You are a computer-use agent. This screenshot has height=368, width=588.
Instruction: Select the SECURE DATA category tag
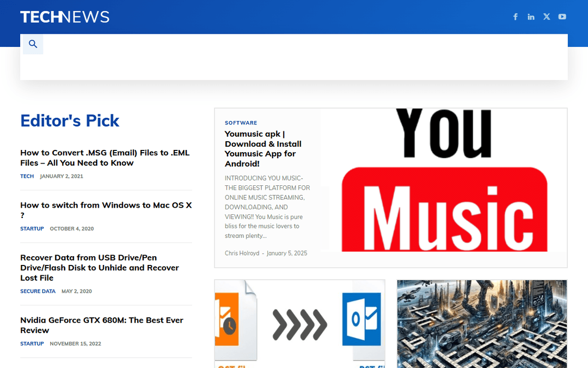click(38, 291)
